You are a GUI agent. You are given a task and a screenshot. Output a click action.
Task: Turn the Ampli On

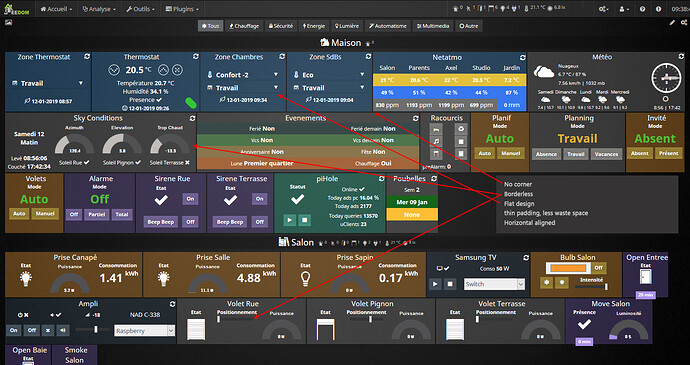[14, 330]
